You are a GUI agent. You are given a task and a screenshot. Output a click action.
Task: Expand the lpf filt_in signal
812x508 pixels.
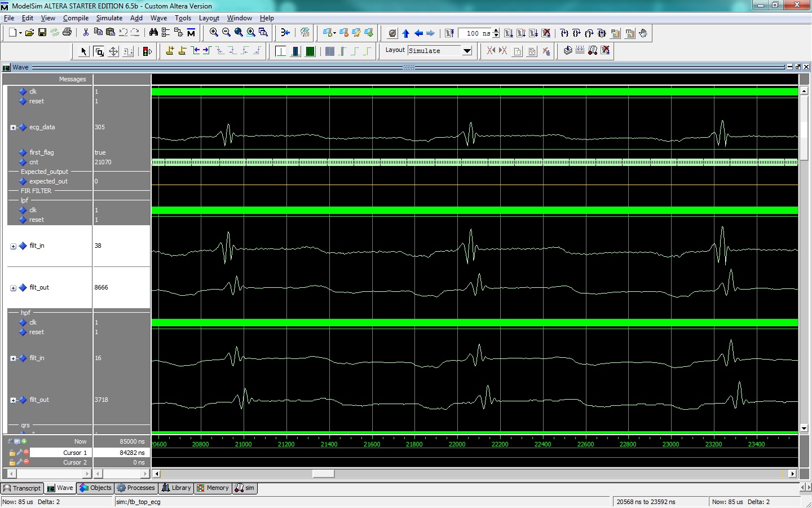(13, 246)
